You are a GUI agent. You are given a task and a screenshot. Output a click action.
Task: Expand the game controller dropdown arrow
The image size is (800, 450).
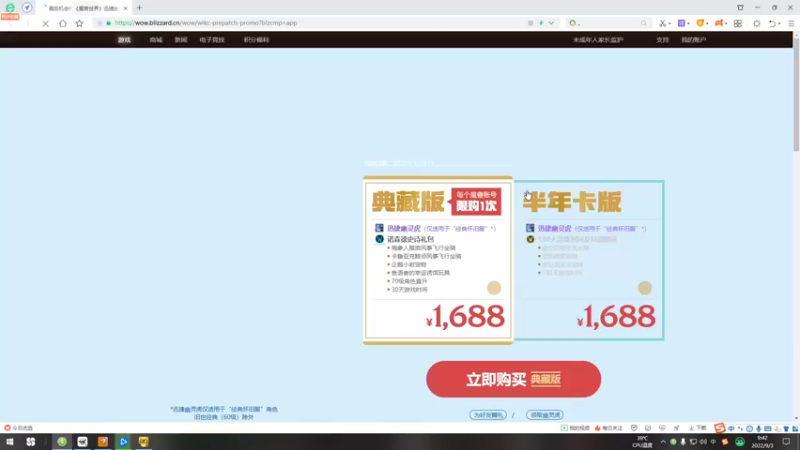726,23
